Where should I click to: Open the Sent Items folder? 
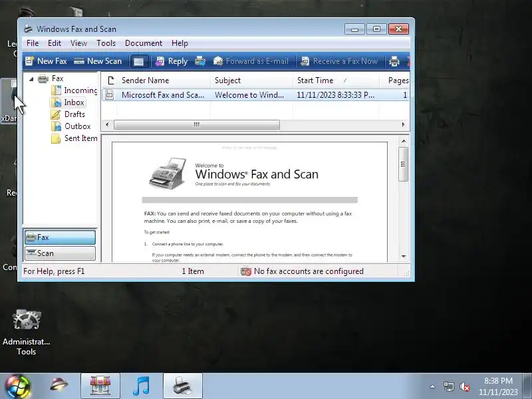[80, 138]
